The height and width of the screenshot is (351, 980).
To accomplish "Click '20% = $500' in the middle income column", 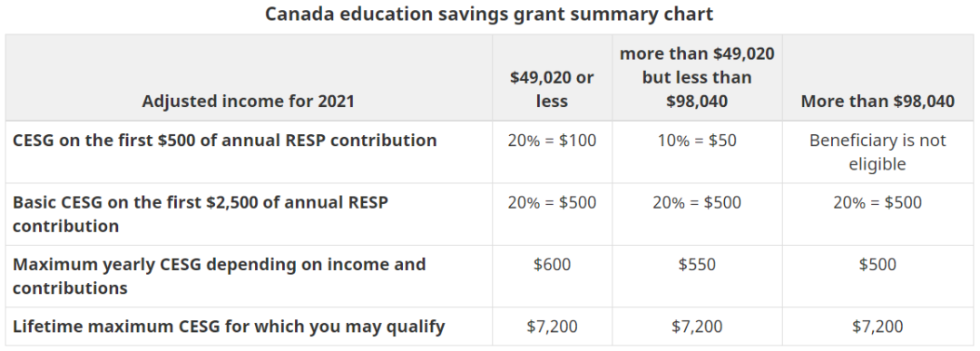I will click(697, 202).
